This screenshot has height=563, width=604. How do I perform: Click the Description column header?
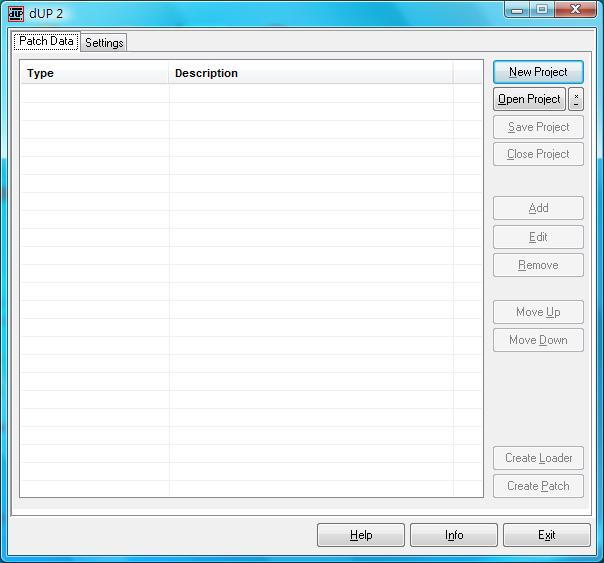point(310,73)
